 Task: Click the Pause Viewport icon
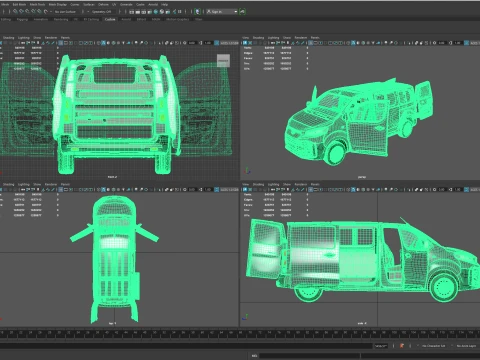[180, 12]
